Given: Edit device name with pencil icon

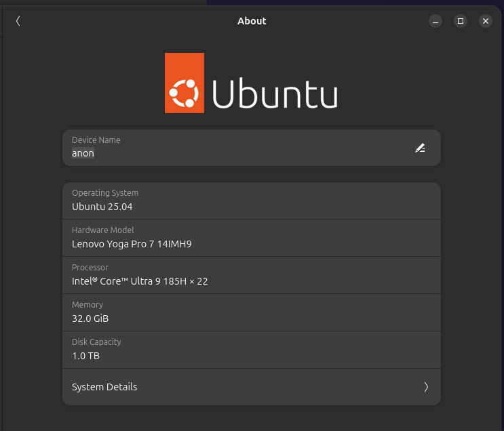Looking at the screenshot, I should (420, 148).
